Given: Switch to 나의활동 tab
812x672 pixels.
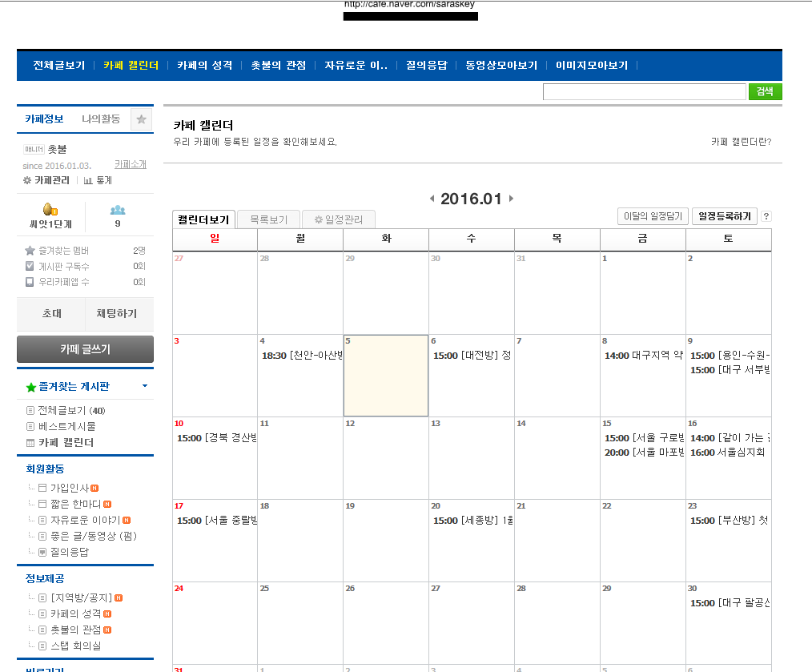Looking at the screenshot, I should [101, 119].
